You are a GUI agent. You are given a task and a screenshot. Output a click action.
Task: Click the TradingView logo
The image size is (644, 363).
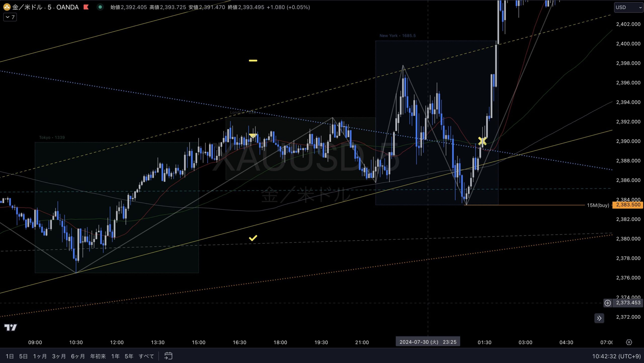[x=11, y=327]
